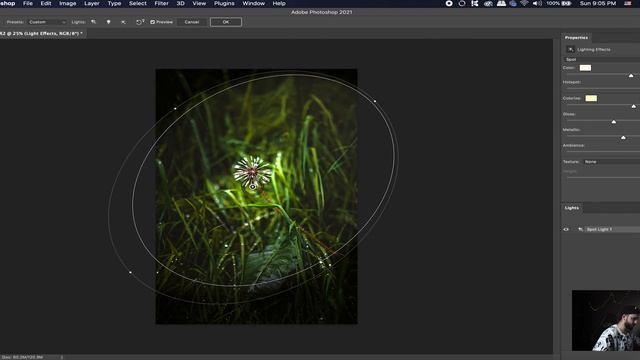Open the Edit menu
Image resolution: width=640 pixels, height=360 pixels.
[x=46, y=3]
